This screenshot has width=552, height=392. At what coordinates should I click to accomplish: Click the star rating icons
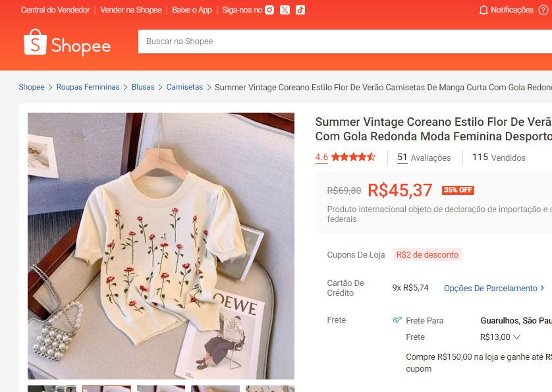pyautogui.click(x=353, y=157)
